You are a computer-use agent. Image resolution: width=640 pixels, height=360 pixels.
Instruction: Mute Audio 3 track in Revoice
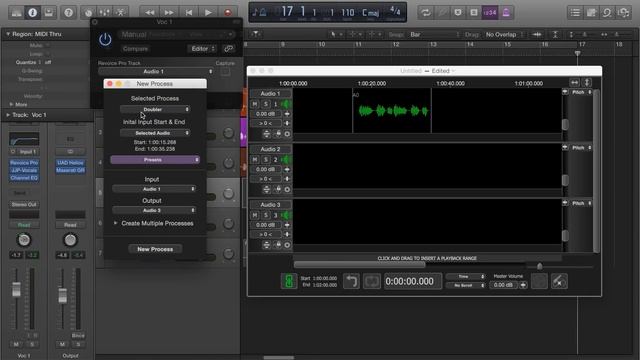pyautogui.click(x=255, y=215)
